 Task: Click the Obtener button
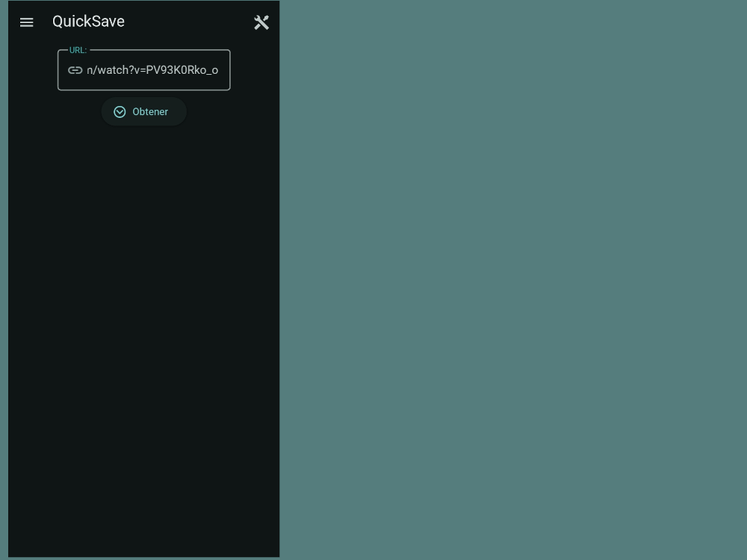click(144, 112)
